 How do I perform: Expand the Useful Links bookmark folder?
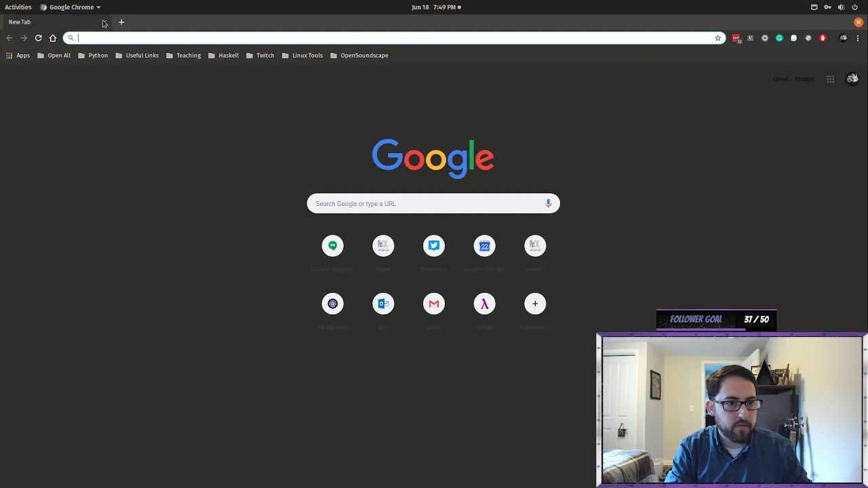click(137, 56)
